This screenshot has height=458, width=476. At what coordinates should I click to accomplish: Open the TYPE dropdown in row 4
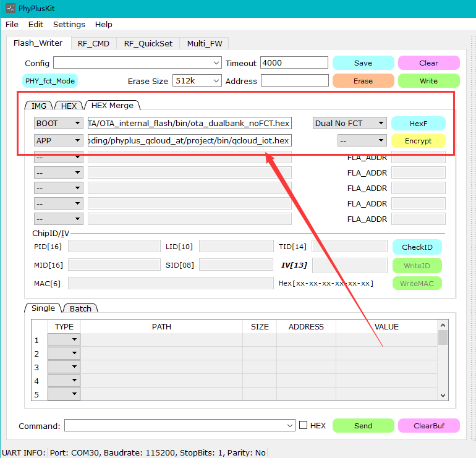coord(64,381)
